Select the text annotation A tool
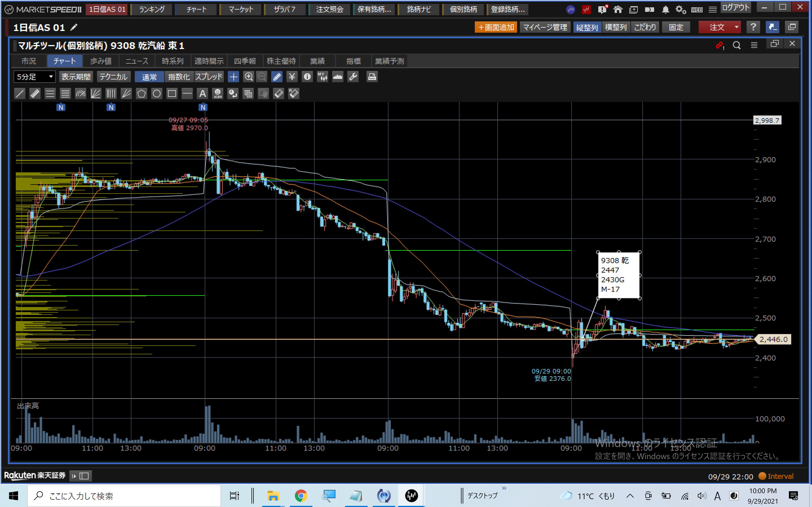 tap(202, 94)
